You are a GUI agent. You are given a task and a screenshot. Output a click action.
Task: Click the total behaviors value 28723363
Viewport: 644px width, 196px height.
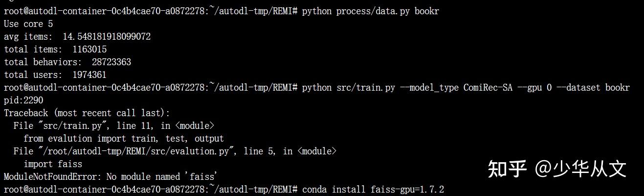coord(111,62)
